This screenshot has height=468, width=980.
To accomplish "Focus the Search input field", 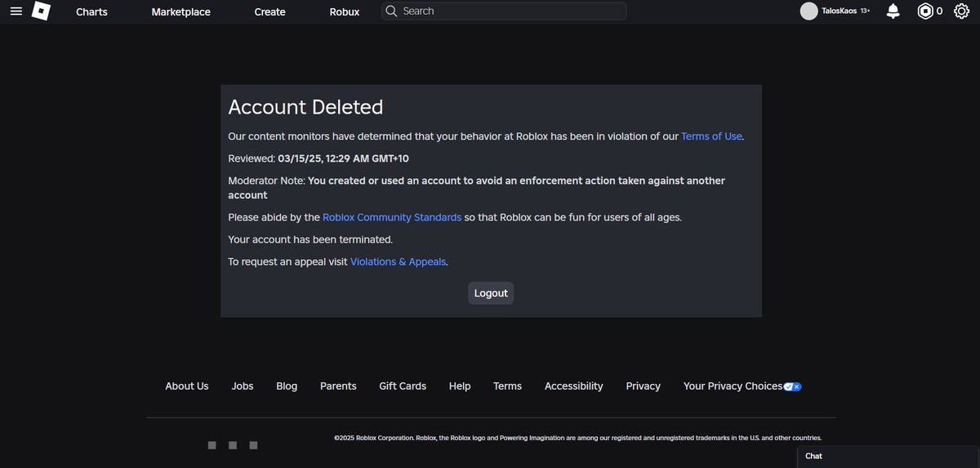I will point(504,11).
